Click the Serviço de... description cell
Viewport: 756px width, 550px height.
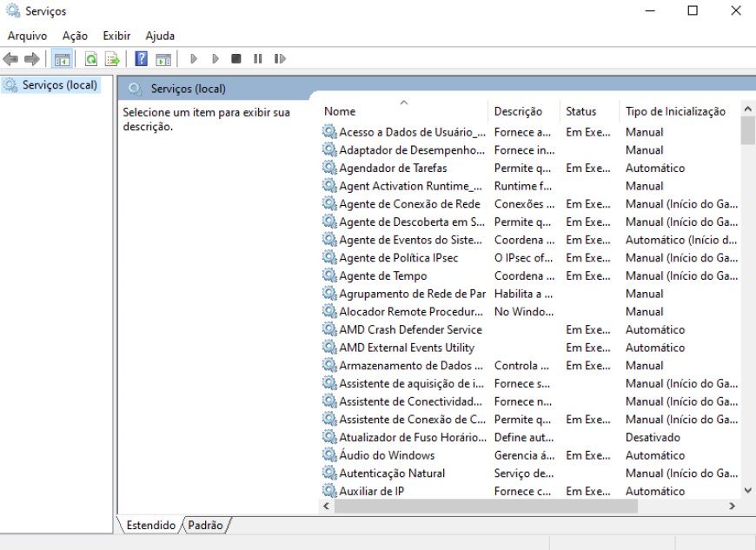(x=524, y=473)
